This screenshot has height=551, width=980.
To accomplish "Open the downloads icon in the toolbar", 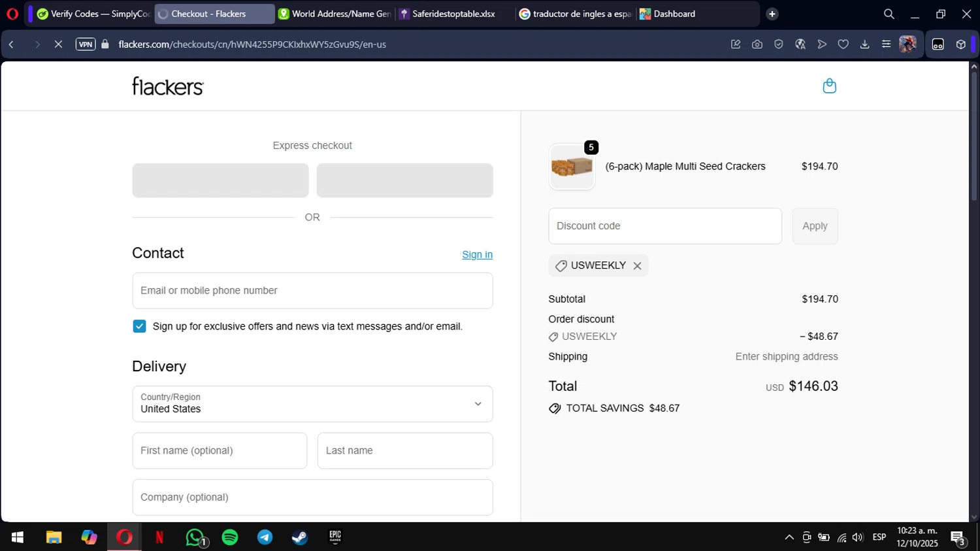I will pyautogui.click(x=865, y=44).
